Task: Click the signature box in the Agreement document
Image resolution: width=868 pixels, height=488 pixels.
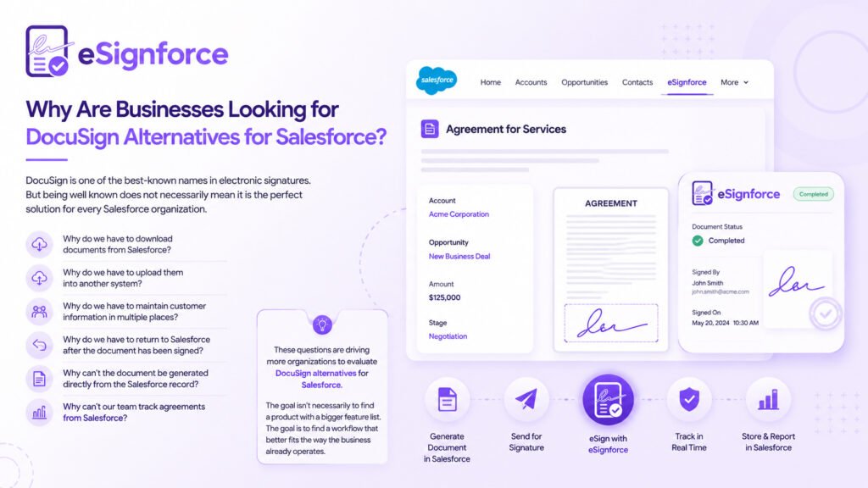Action: tap(611, 323)
